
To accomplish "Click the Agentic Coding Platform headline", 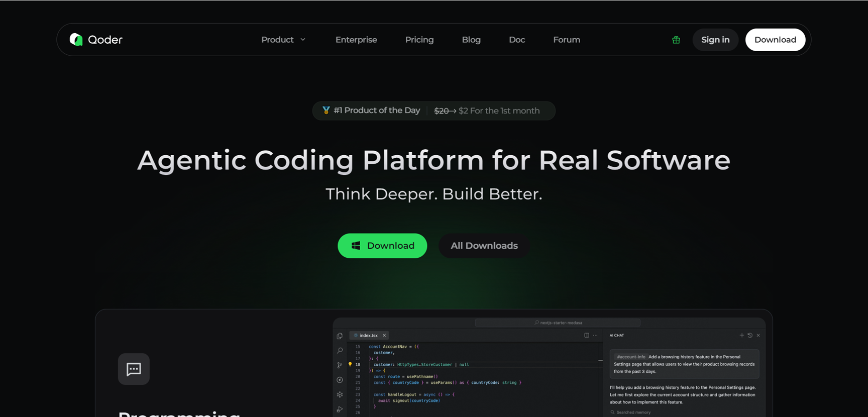I will 434,160.
